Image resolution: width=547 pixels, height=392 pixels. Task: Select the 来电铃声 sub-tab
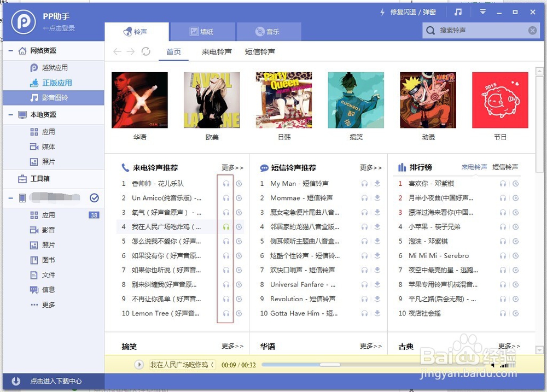click(217, 52)
